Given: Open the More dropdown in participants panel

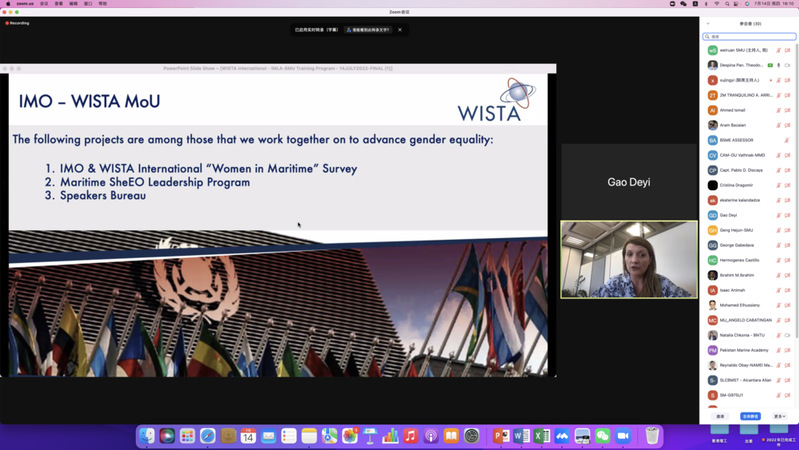Looking at the screenshot, I should tap(780, 416).
